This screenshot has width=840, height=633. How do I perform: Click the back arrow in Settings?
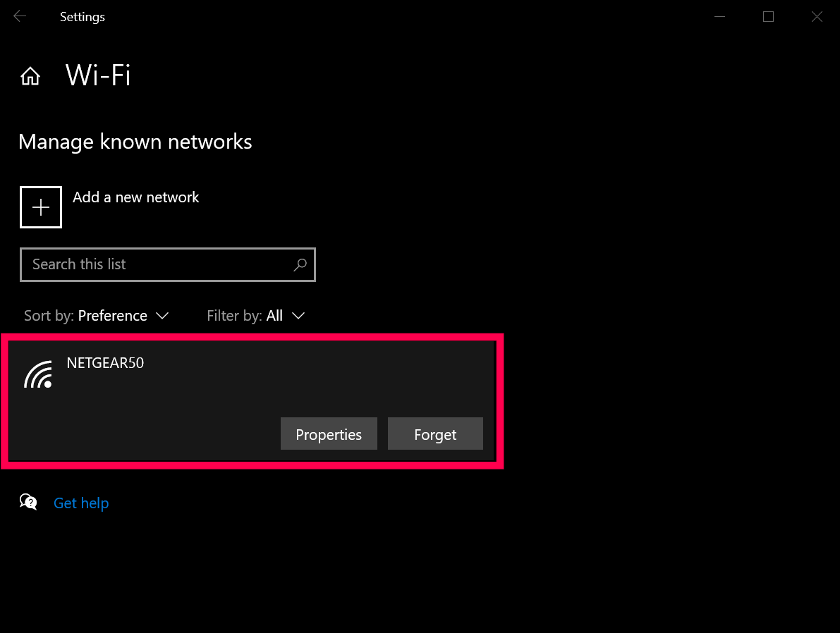pyautogui.click(x=20, y=17)
